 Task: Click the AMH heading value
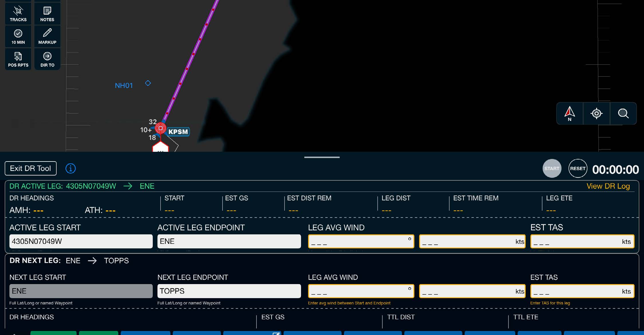(38, 211)
